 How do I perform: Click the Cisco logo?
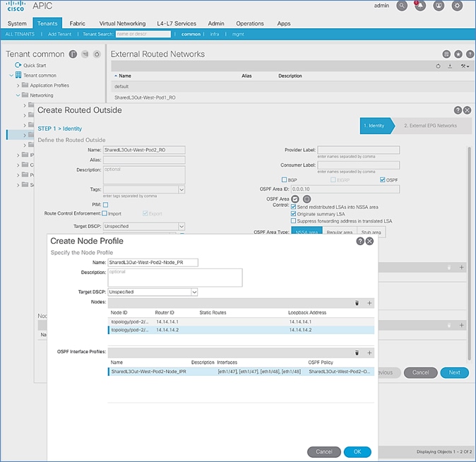pyautogui.click(x=16, y=6)
